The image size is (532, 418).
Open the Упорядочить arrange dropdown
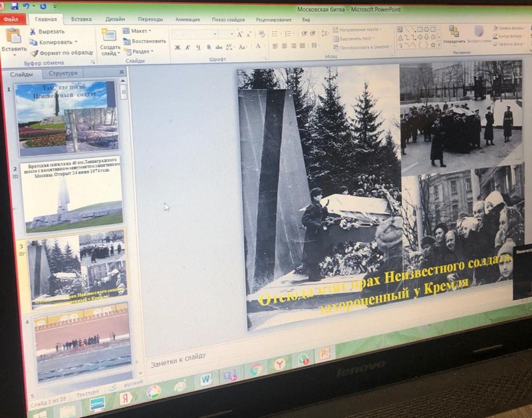coord(454,35)
